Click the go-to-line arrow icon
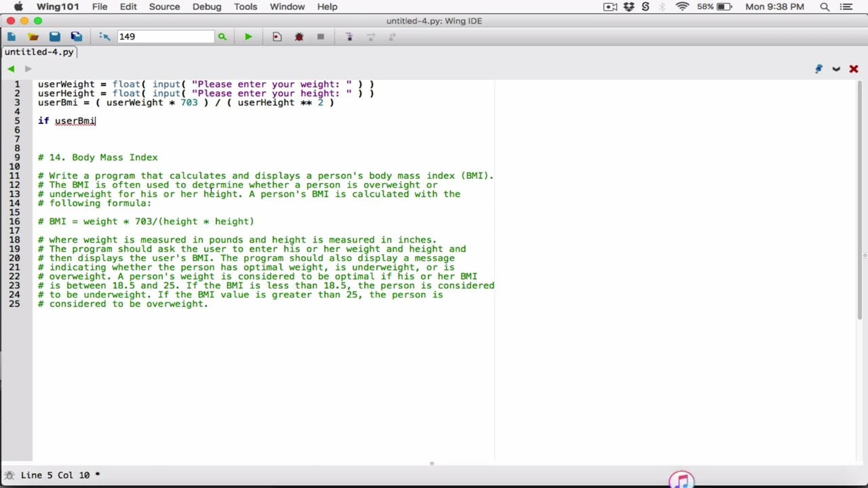This screenshot has height=488, width=868. point(104,37)
